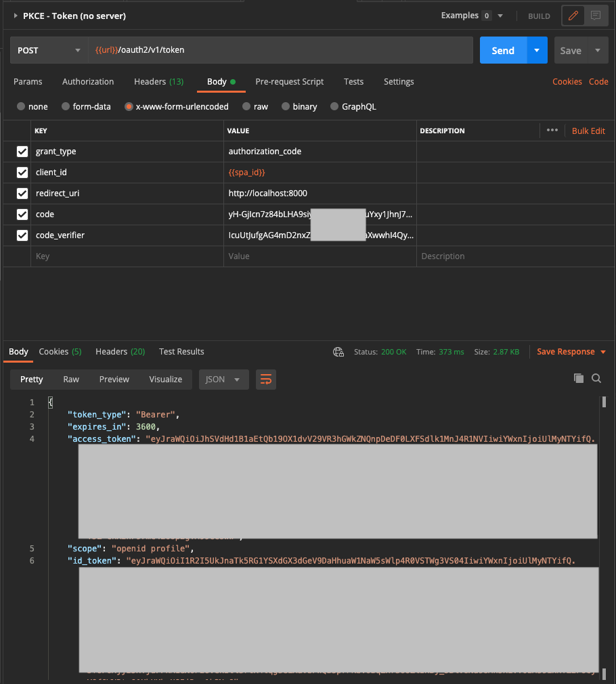Click the pencil edit icon in Build mode
The height and width of the screenshot is (684, 616).
(573, 16)
